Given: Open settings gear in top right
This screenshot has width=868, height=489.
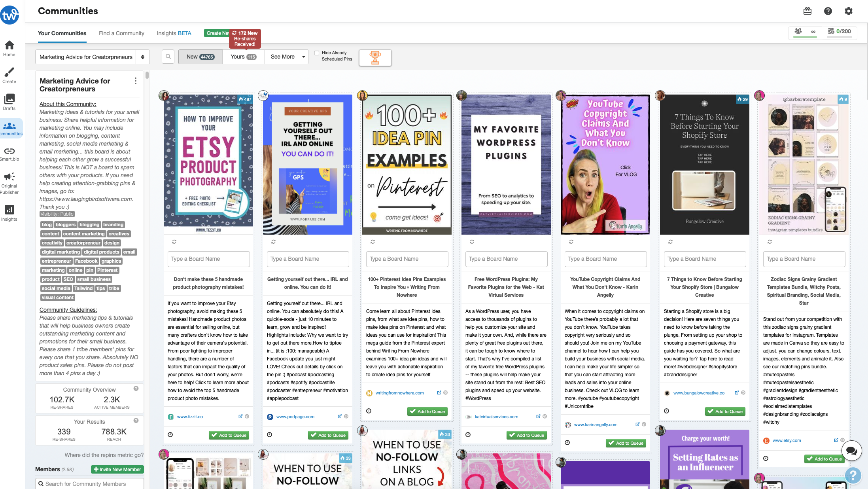Looking at the screenshot, I should (849, 11).
